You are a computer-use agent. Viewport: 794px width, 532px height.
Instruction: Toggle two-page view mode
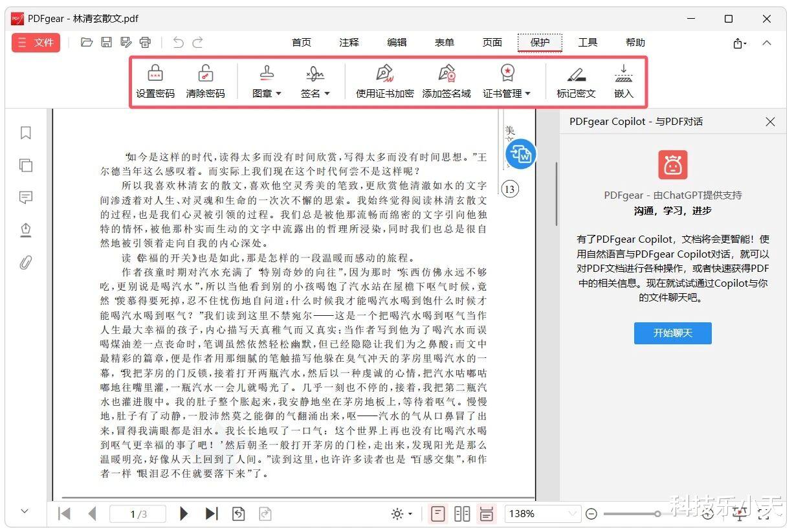tap(462, 514)
